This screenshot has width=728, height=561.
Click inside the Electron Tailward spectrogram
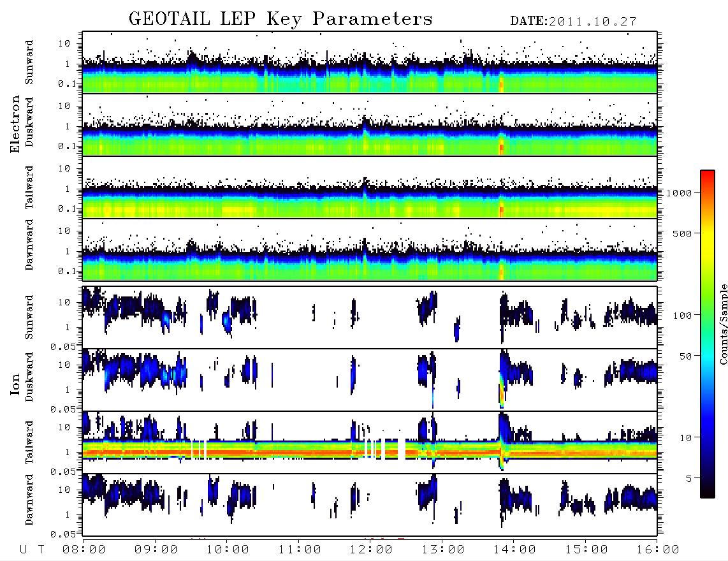(x=370, y=187)
